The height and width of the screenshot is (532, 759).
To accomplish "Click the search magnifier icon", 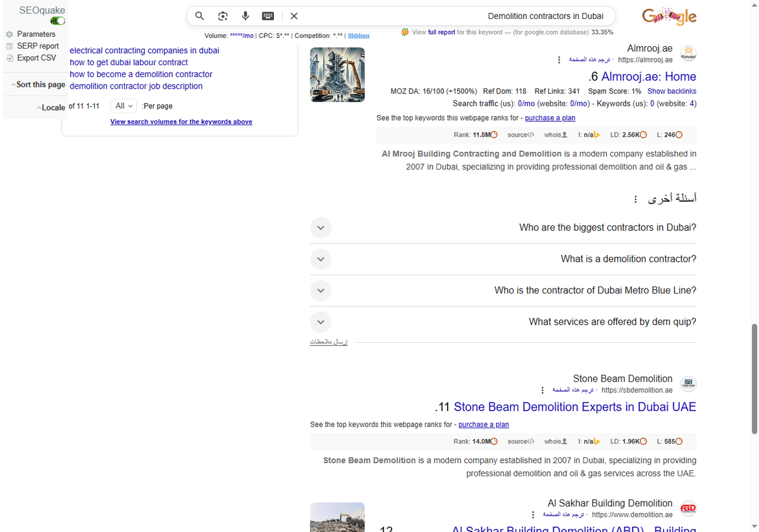I will click(x=199, y=16).
